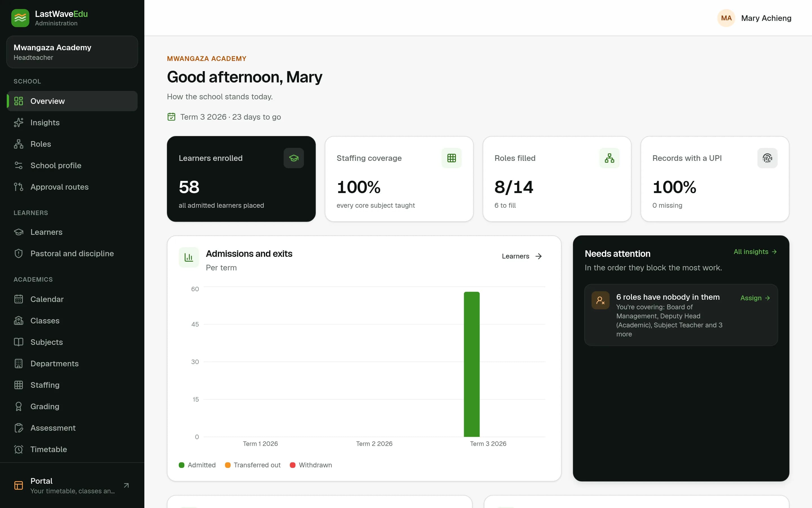Click the grid icon on Staffing coverage card
The width and height of the screenshot is (812, 508).
pyautogui.click(x=451, y=158)
